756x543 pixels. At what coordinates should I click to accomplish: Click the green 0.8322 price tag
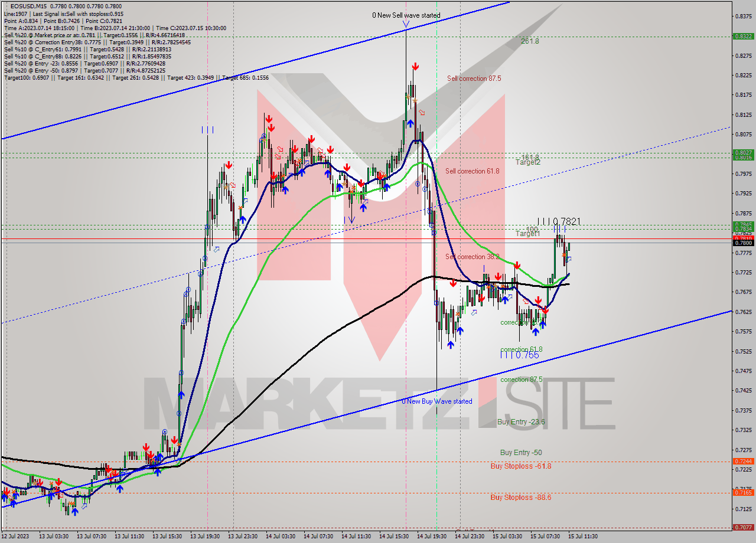pos(742,36)
